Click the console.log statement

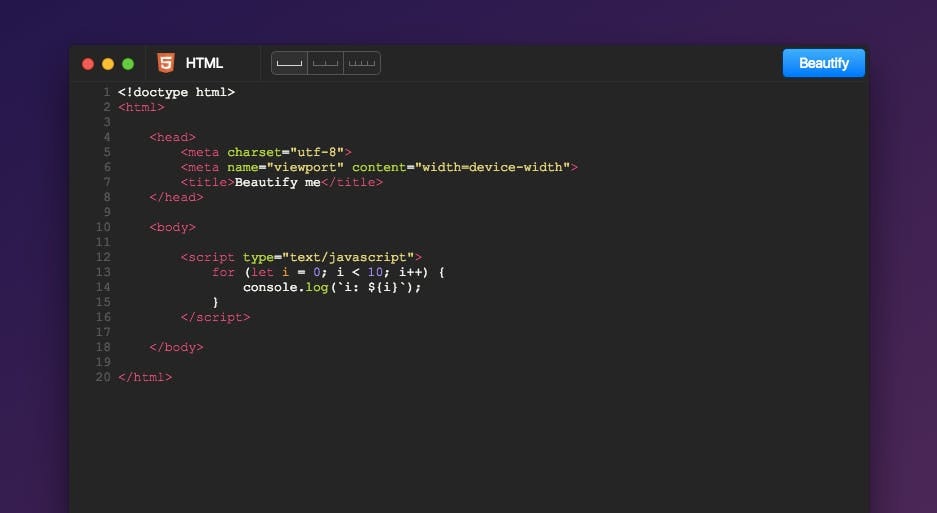pyautogui.click(x=332, y=287)
